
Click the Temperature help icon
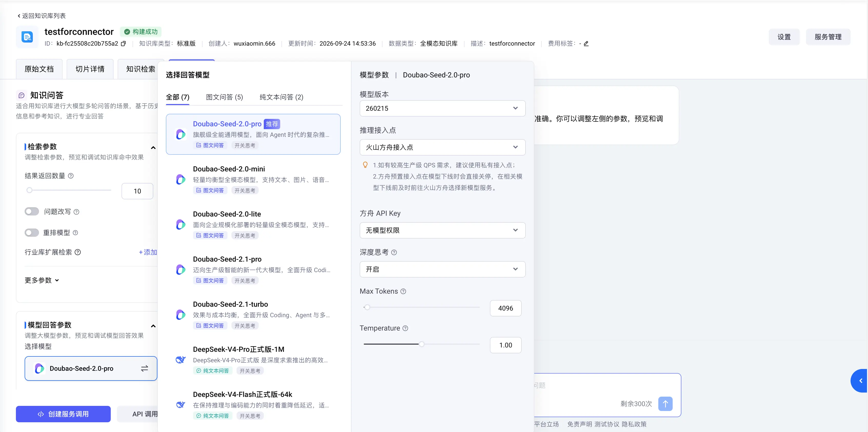(x=405, y=328)
